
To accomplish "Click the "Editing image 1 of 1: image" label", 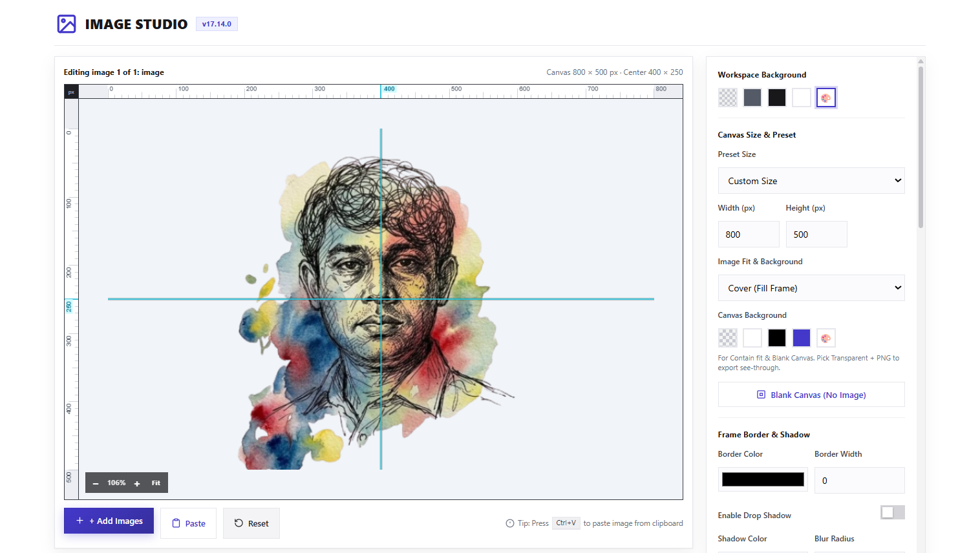I will tap(114, 72).
